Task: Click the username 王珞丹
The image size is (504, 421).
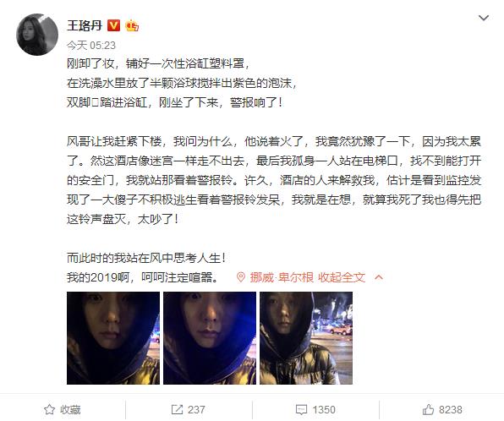Action: pos(85,25)
